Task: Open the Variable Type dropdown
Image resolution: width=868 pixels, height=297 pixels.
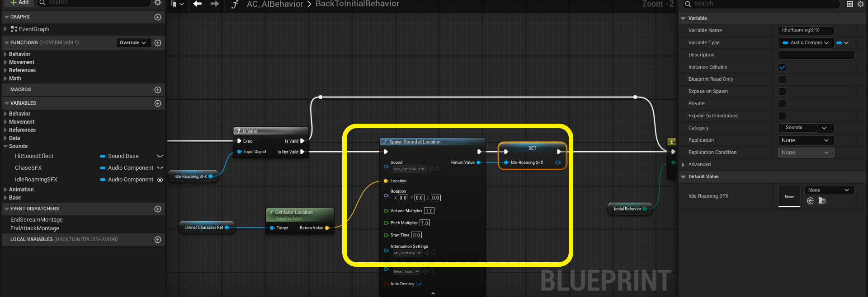Action: tap(806, 43)
